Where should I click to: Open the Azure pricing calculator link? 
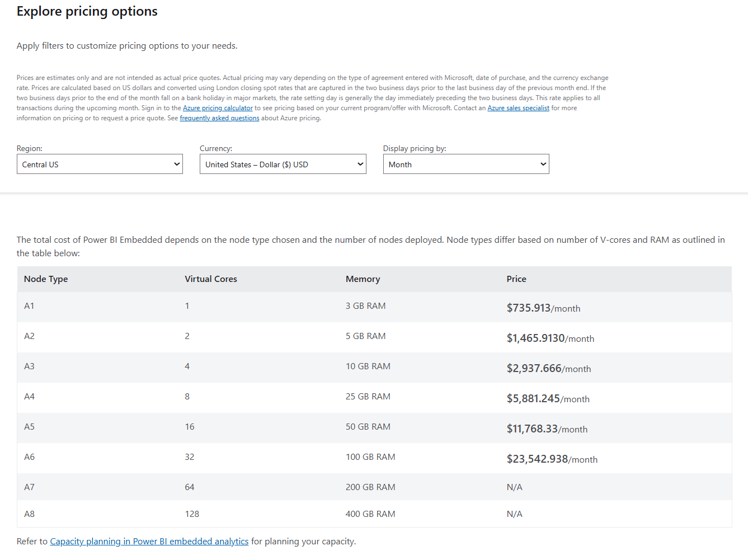coord(218,108)
